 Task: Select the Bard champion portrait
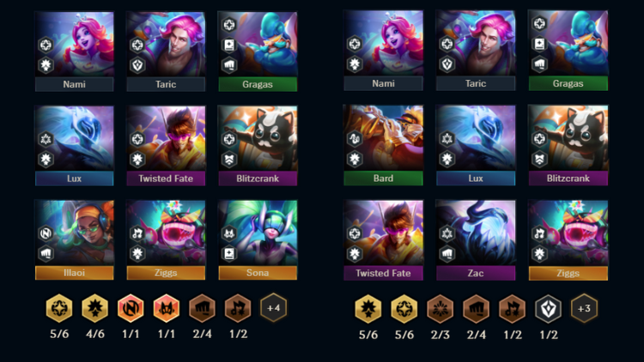coord(383,138)
